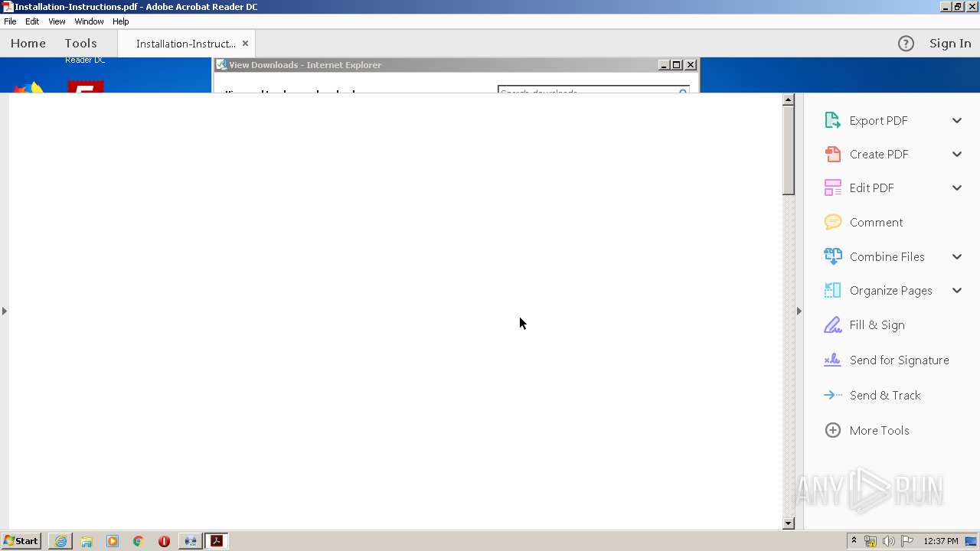This screenshot has width=980, height=551.
Task: Open the Window menu
Action: click(x=89, y=21)
